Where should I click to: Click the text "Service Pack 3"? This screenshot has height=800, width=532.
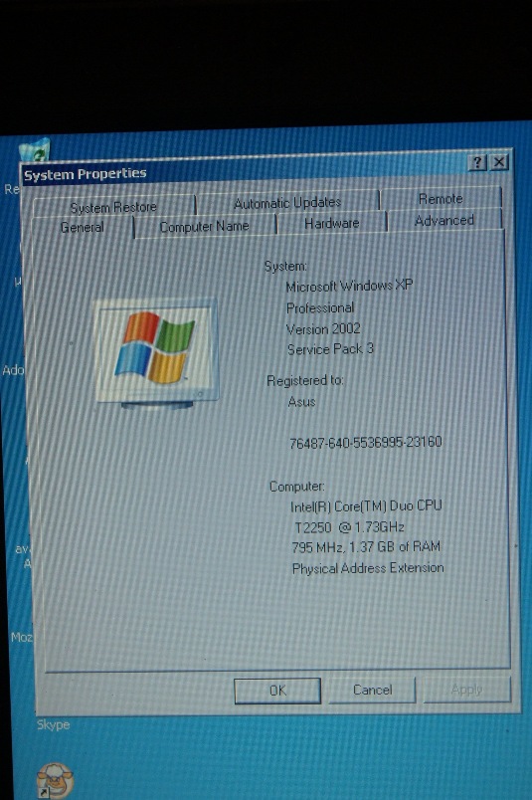[x=330, y=349]
